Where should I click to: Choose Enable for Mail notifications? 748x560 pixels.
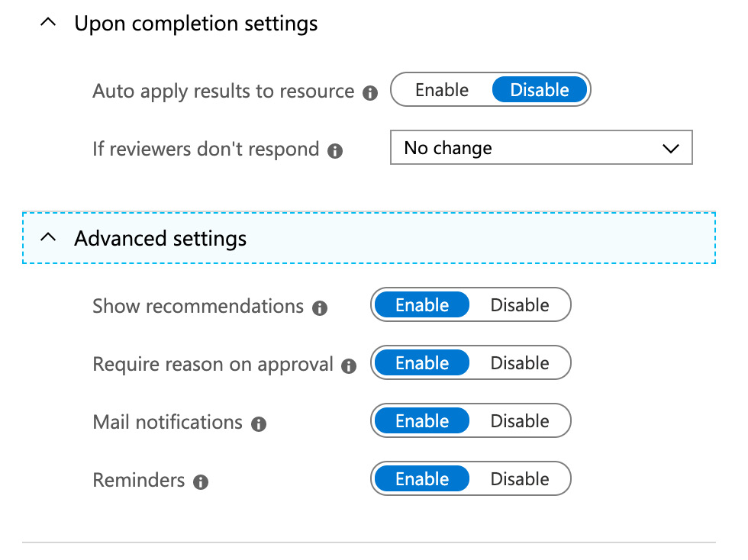(421, 421)
